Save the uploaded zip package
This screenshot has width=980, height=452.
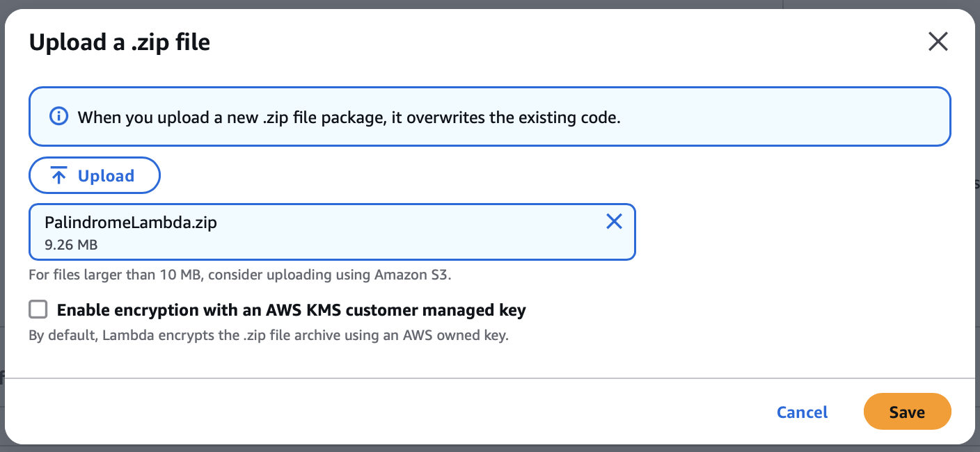pos(906,412)
